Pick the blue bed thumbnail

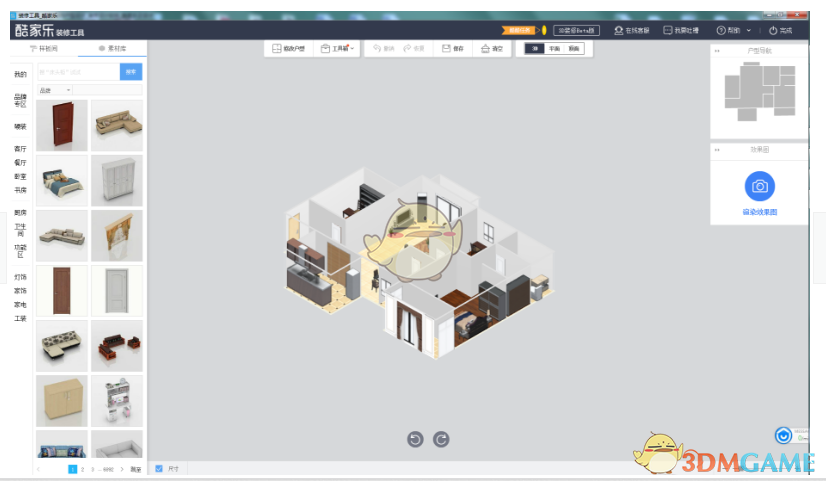[62, 180]
